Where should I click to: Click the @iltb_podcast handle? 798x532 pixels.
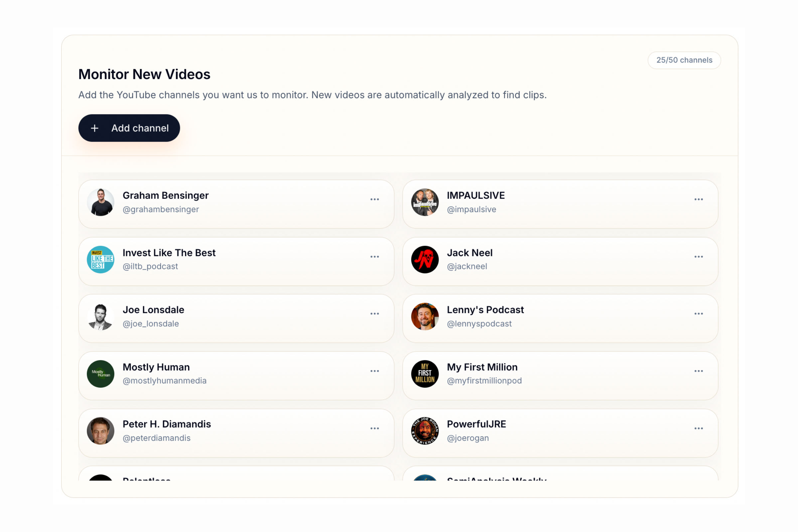pos(150,267)
